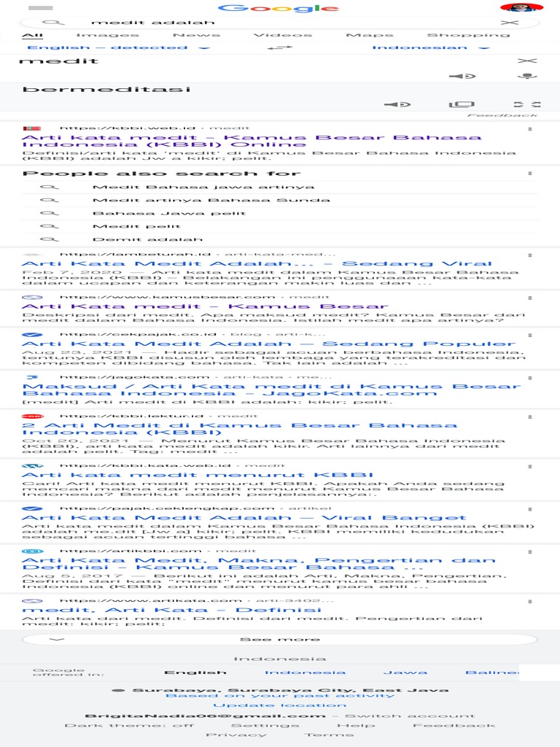
Task: Open the hamburger menu
Action: point(41,8)
